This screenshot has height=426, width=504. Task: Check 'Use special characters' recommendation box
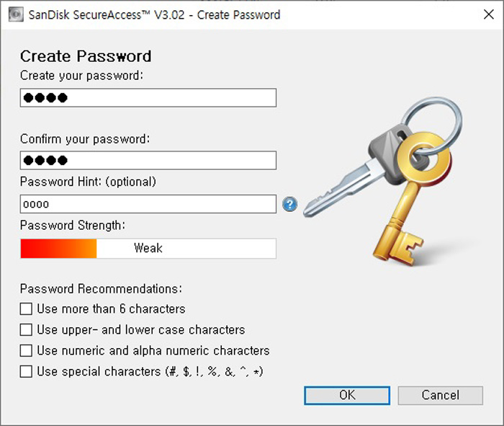point(26,371)
